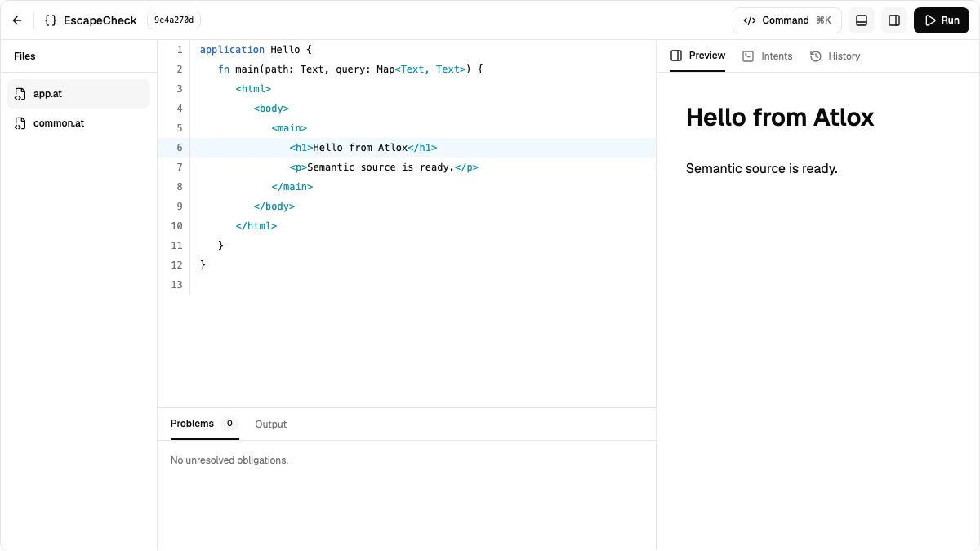Click the closing </main> tag line

292,187
